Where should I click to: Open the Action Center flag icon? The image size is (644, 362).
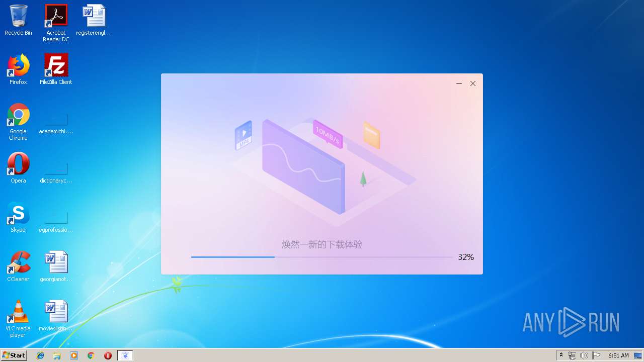(596, 355)
